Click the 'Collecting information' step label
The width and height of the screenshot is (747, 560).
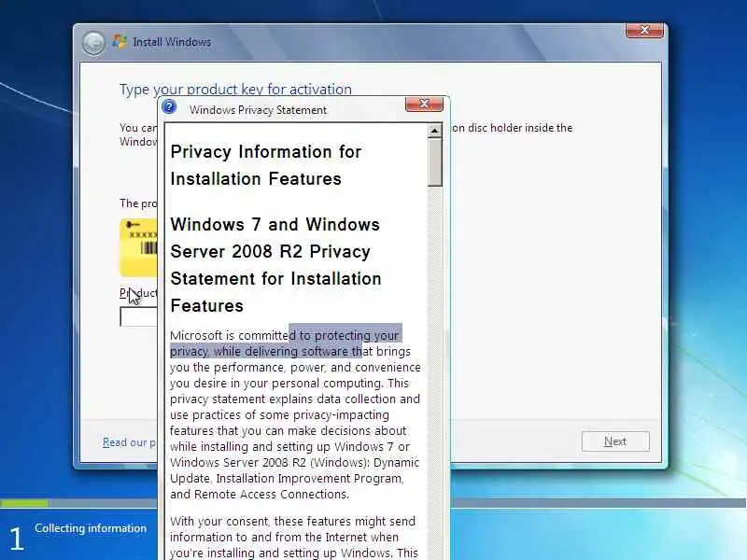click(91, 528)
